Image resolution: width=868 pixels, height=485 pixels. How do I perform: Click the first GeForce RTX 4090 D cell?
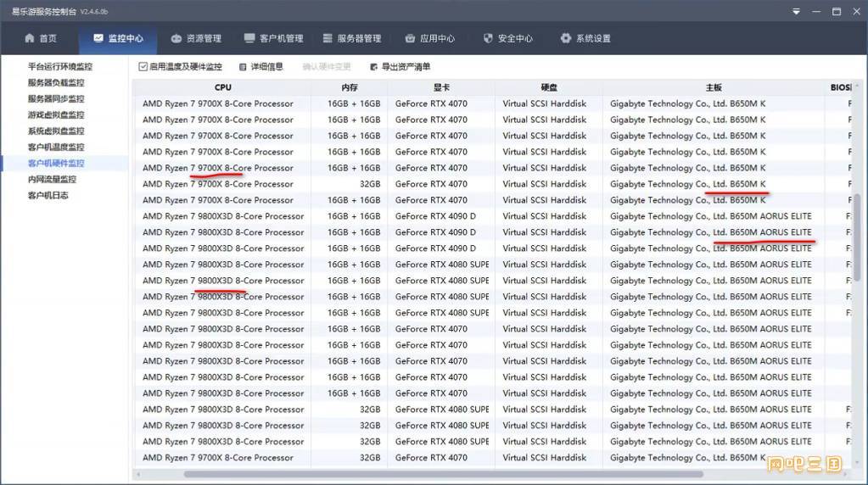(435, 216)
